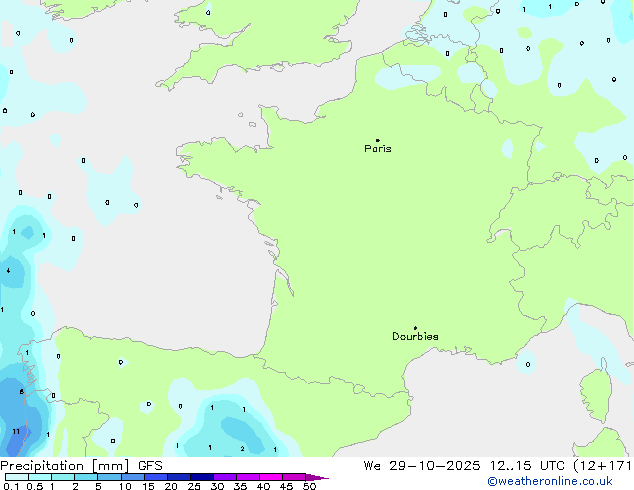Pick the 25–30 mm legend swatch
634x490 pixels.
201,477
